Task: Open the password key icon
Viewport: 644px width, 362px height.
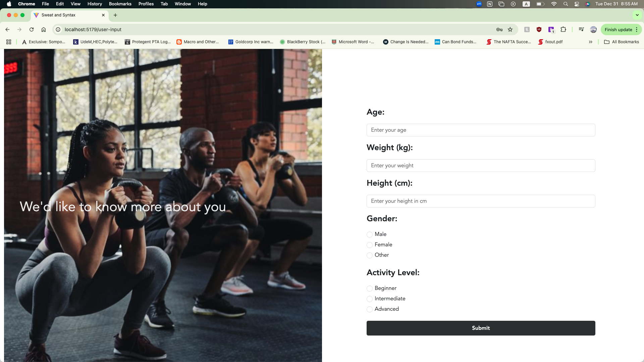Action: point(499,29)
